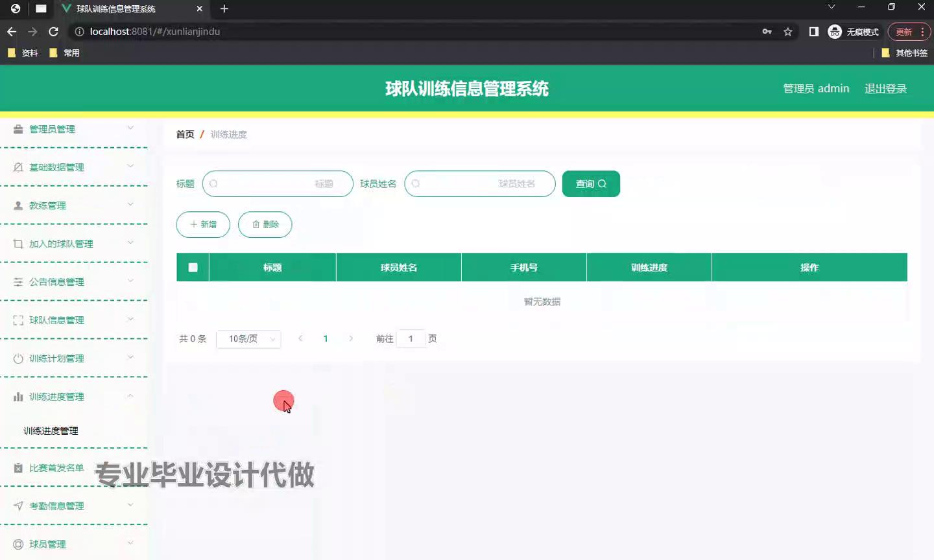This screenshot has width=934, height=560.
Task: Reload the page with the refresh icon
Action: tap(54, 32)
